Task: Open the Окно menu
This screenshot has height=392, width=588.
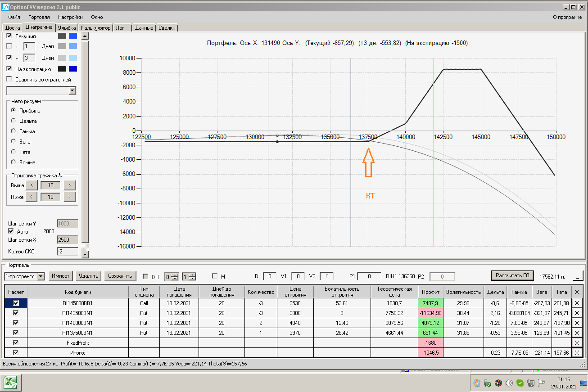Action: (x=97, y=17)
